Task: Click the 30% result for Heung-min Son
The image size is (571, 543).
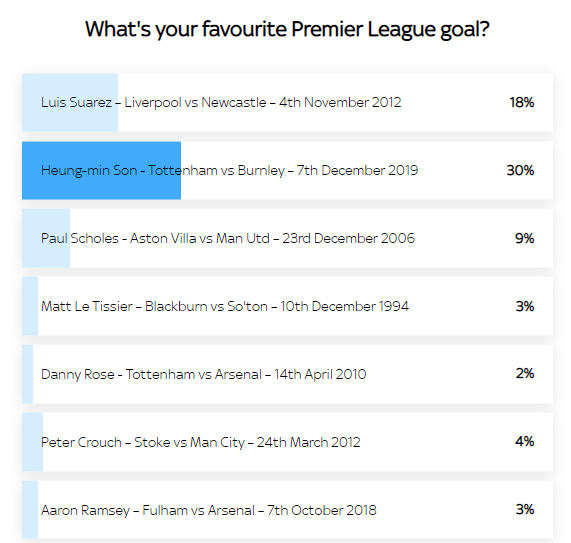Action: coord(520,170)
